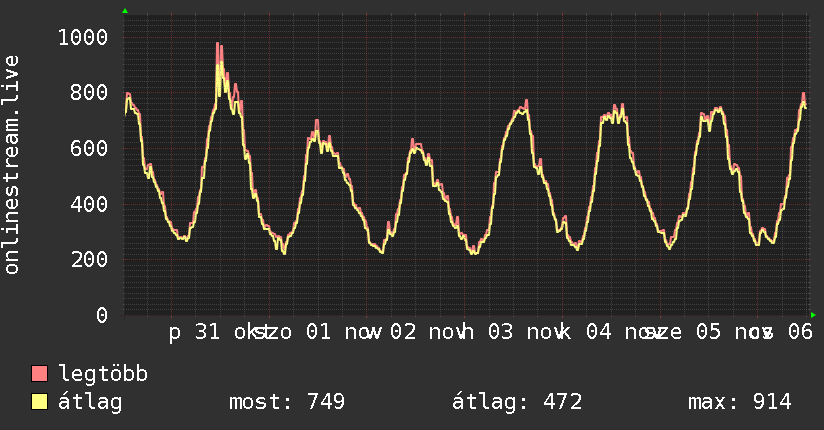
Task: Click the 'szo 01 nov' date label
Action: (x=318, y=332)
